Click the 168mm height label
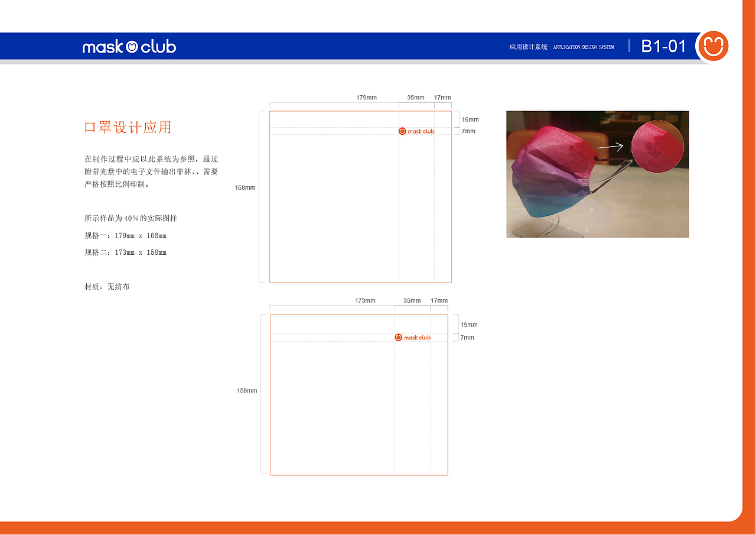Screen dimensions: 756x535 pos(245,187)
